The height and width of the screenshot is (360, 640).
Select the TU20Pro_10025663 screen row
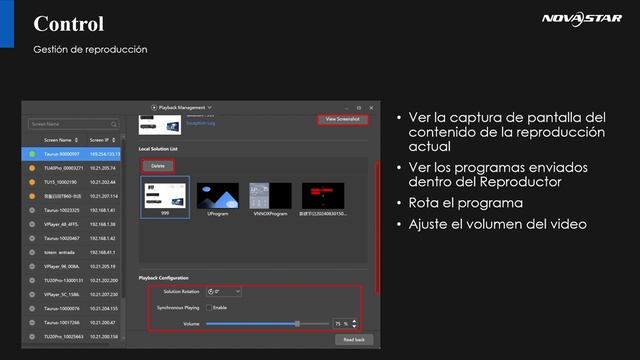click(71, 337)
